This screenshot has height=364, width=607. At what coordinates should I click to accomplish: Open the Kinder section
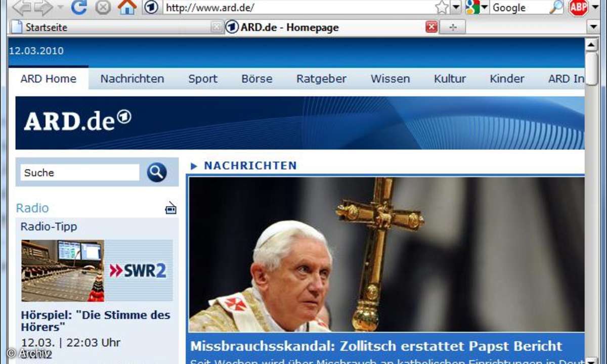tap(507, 79)
